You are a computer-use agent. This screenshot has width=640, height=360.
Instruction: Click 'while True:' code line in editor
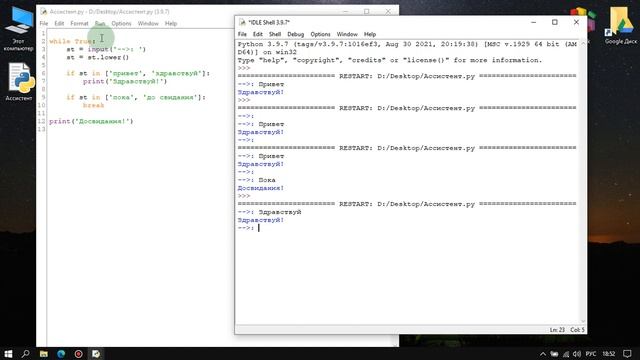tap(72, 41)
